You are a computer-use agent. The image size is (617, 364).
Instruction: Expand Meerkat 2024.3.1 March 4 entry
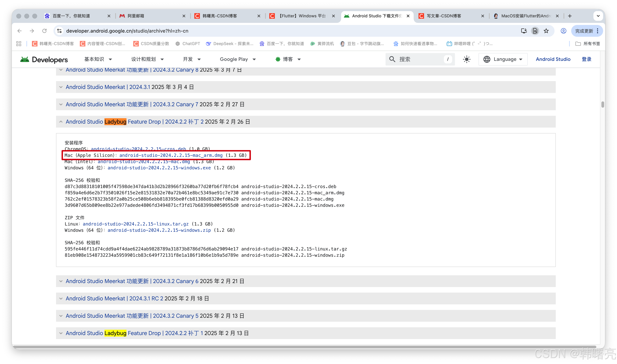click(x=306, y=87)
